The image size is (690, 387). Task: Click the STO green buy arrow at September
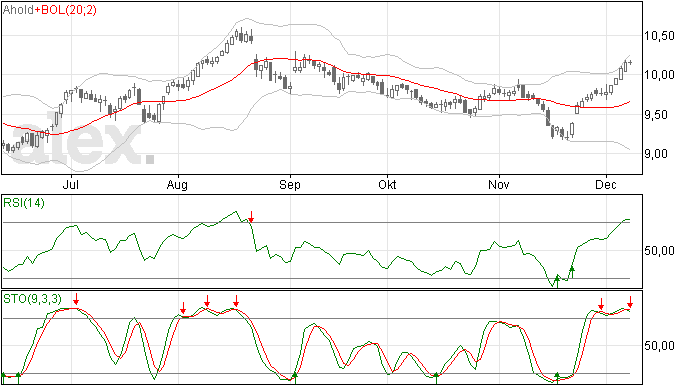click(295, 378)
